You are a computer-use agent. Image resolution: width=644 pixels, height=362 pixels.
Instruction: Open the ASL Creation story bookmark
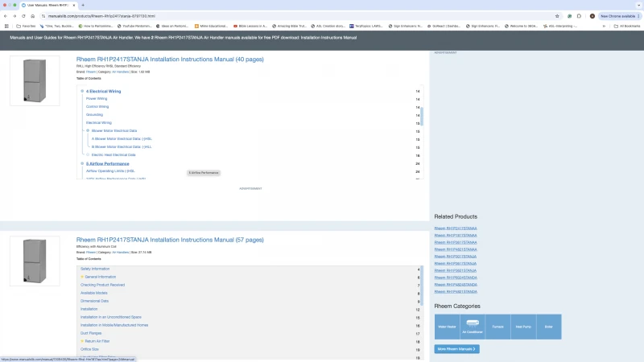pos(328,26)
